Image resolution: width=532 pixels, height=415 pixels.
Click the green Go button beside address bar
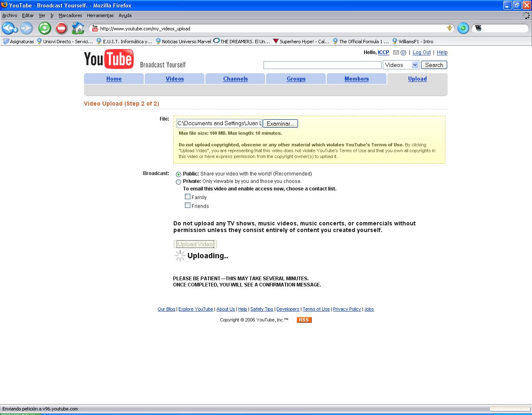tap(463, 28)
